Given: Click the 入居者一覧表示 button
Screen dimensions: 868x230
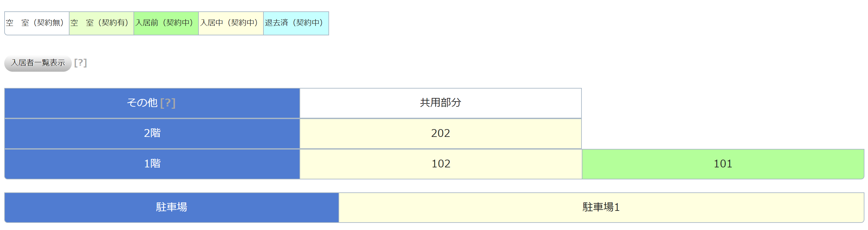Looking at the screenshot, I should (x=38, y=63).
